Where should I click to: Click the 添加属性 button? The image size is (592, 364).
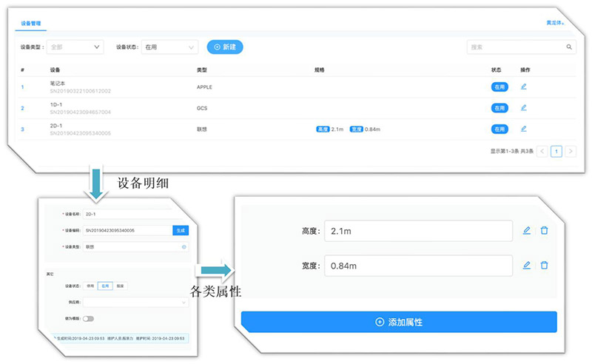(399, 323)
